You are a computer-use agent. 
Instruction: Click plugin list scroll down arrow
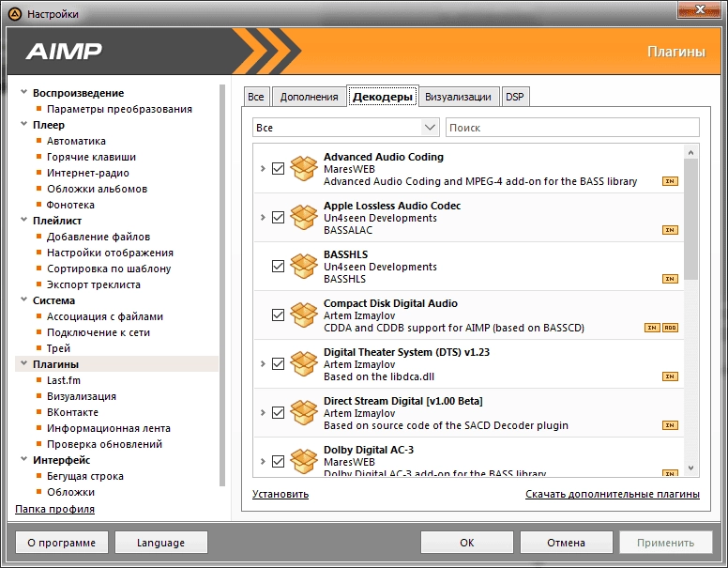[x=690, y=468]
